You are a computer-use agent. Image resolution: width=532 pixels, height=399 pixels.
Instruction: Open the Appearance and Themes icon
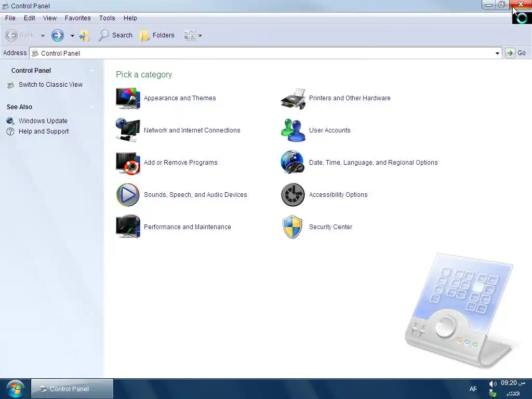128,98
